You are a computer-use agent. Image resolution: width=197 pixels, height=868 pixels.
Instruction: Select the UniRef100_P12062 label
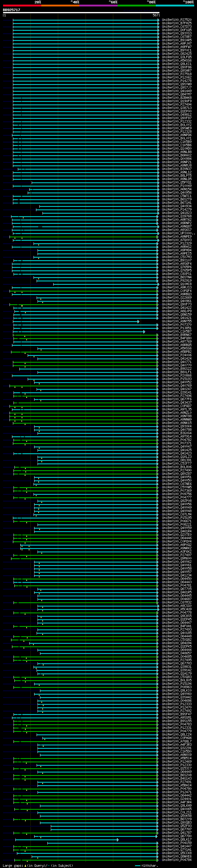(x=177, y=78)
